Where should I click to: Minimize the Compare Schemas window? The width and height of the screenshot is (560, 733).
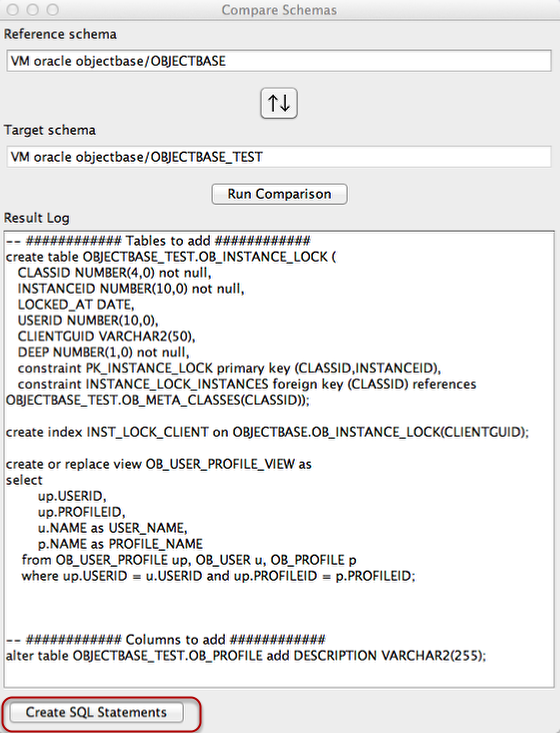coord(33,9)
